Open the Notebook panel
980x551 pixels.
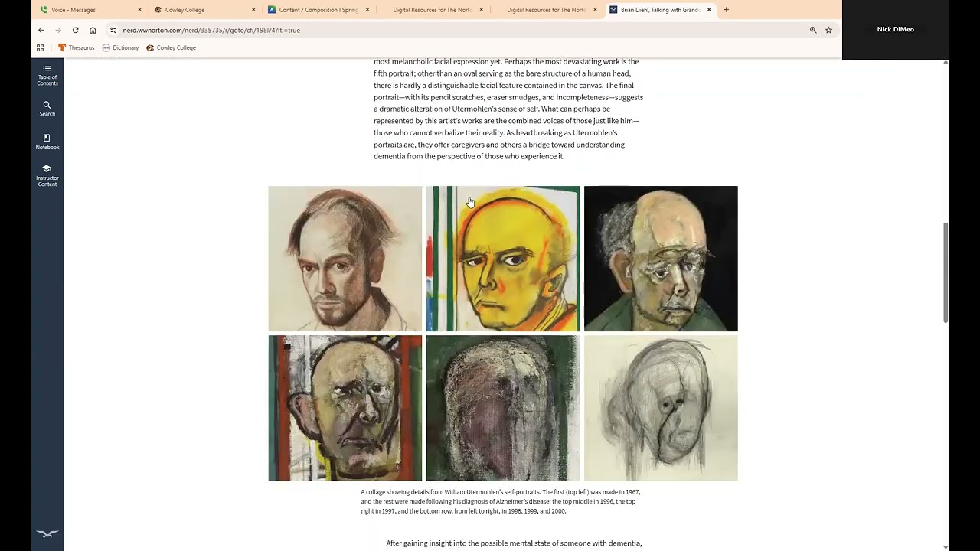(x=47, y=142)
